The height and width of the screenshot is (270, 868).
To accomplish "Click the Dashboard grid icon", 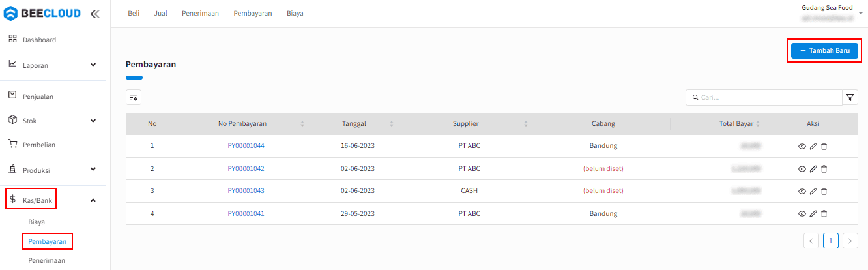I will point(12,39).
